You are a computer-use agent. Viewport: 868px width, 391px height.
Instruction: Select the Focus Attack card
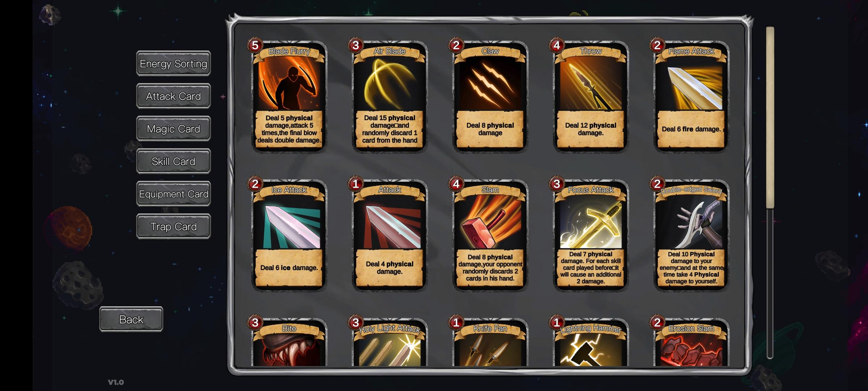click(x=591, y=235)
